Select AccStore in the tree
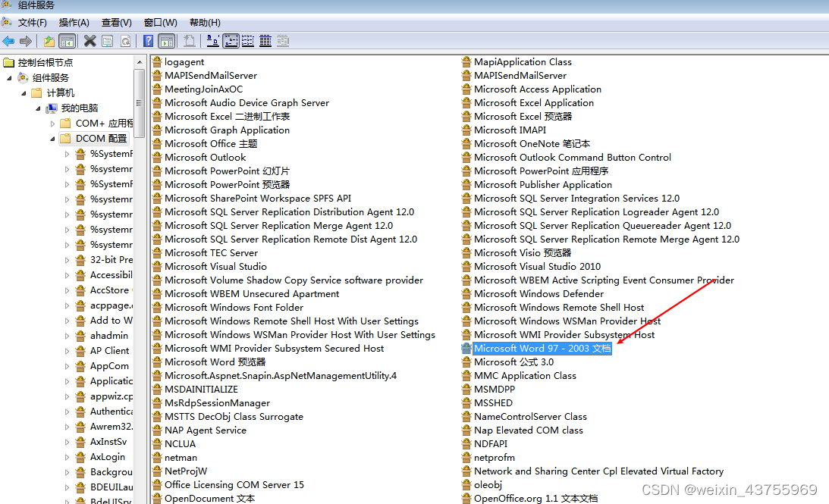Screen dimensions: 829x504 click(x=109, y=290)
